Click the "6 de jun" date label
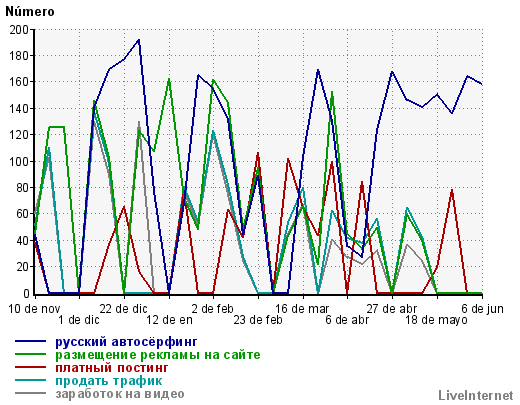Screen dimensions: 520x405 [482, 309]
